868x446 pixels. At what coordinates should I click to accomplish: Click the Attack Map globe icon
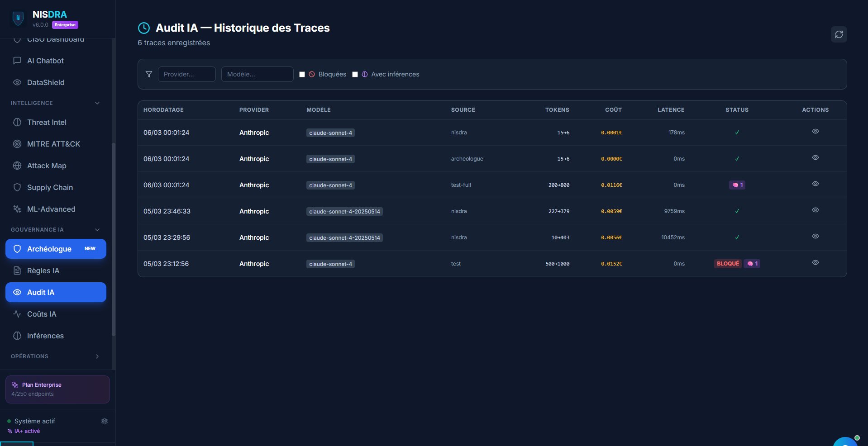click(17, 166)
